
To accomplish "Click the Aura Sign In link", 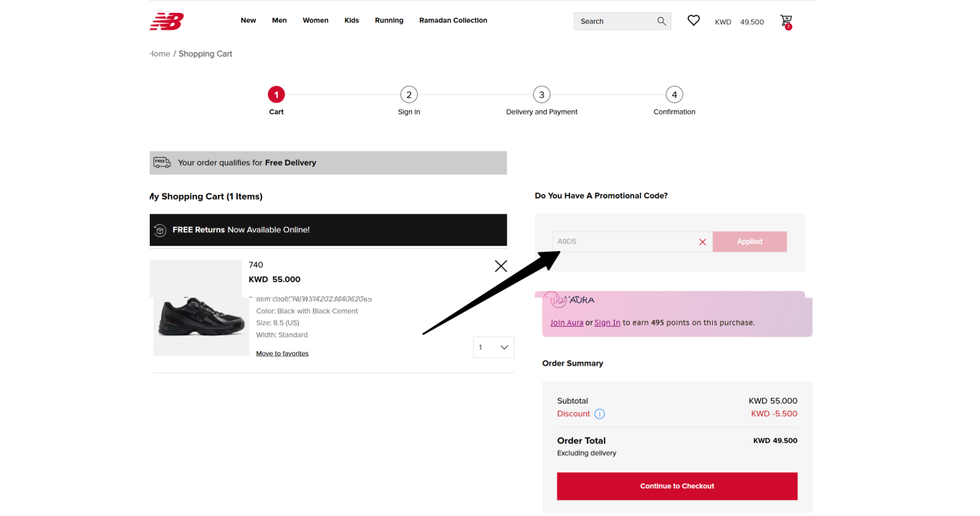I will pos(607,322).
